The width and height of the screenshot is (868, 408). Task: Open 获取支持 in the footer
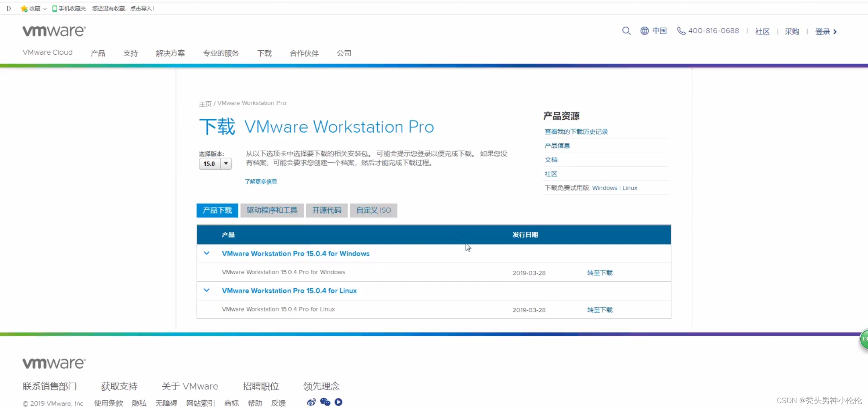point(119,386)
